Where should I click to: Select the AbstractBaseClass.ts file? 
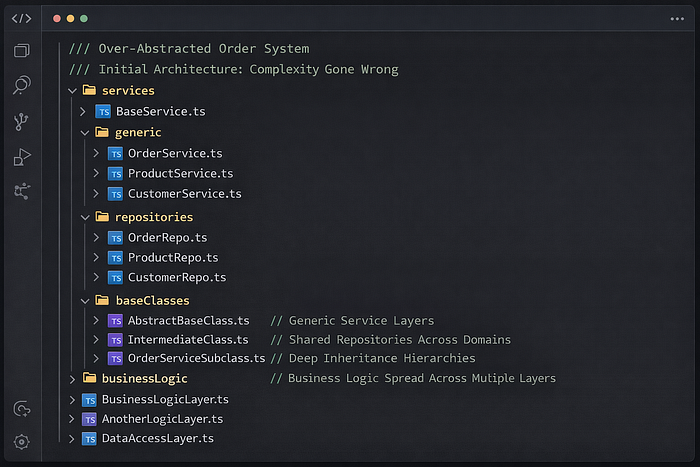188,321
